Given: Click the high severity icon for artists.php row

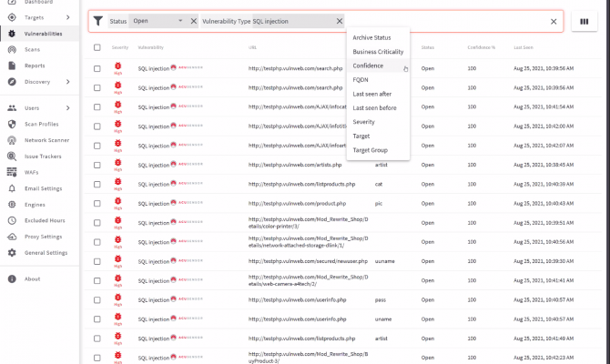Looking at the screenshot, I should pyautogui.click(x=117, y=164).
